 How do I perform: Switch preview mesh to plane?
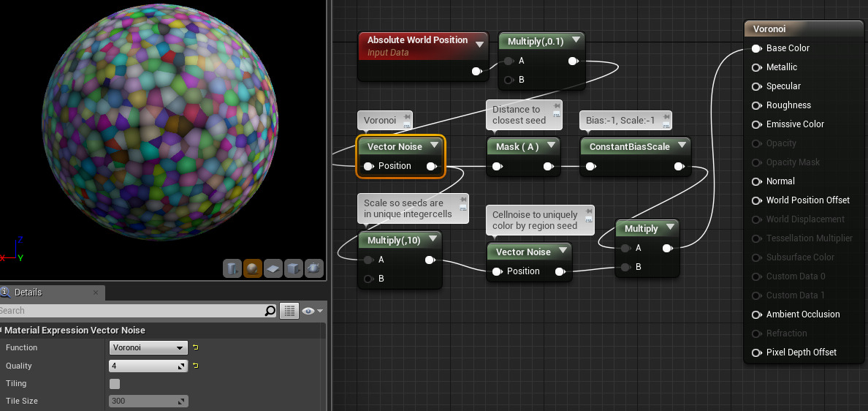(x=273, y=268)
